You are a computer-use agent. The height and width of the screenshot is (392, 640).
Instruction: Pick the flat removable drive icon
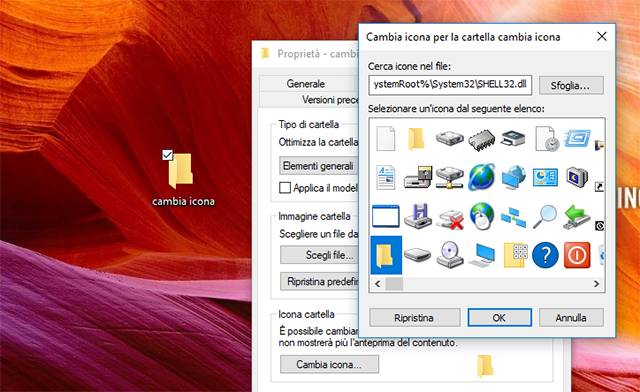pyautogui.click(x=418, y=255)
